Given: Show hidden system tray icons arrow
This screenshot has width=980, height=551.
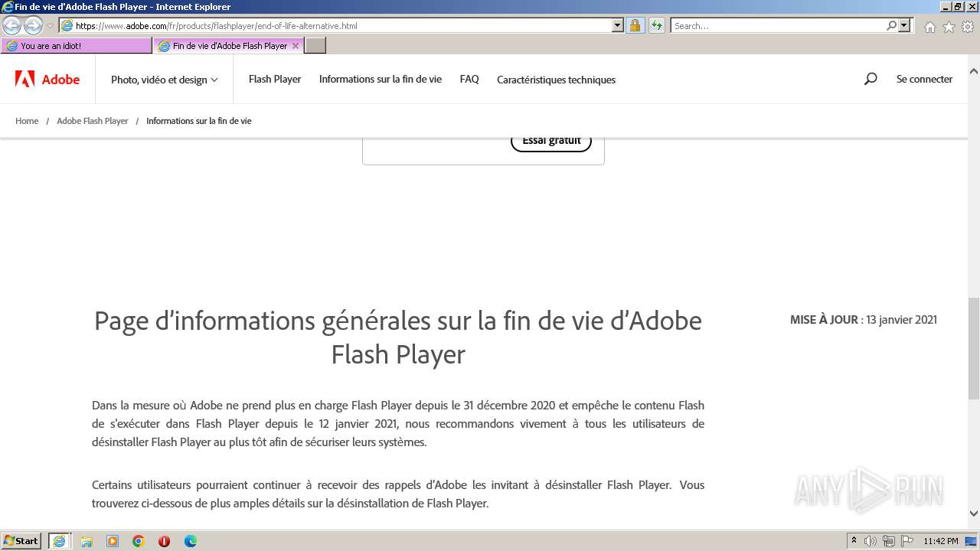Looking at the screenshot, I should [854, 540].
